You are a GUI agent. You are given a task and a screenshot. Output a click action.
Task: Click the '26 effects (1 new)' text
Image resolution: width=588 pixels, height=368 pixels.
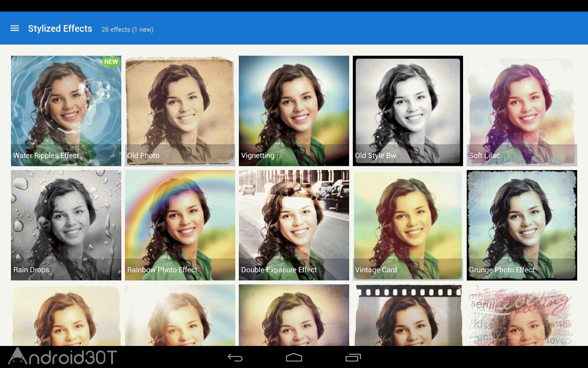127,29
